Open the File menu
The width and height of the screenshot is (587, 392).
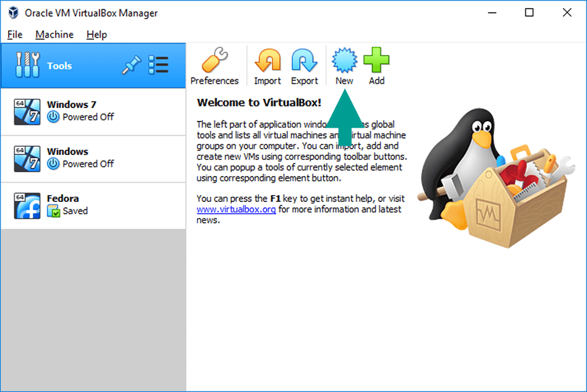point(15,35)
